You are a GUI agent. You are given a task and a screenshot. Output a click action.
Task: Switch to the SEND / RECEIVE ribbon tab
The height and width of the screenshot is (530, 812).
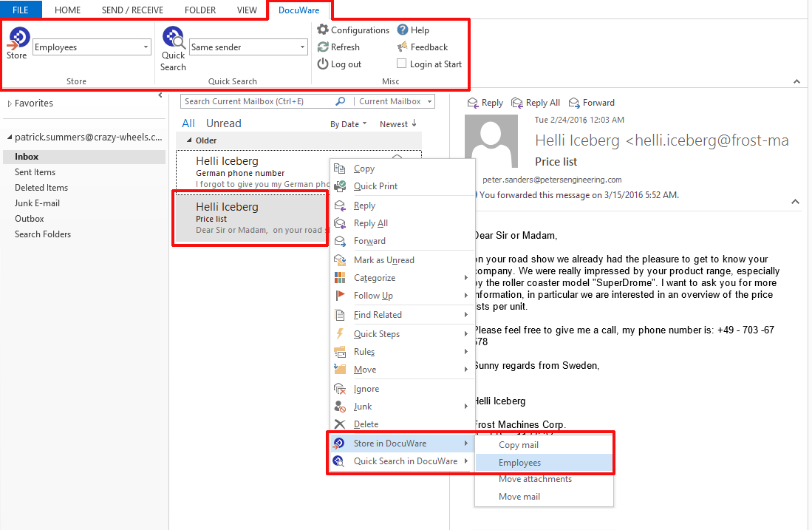(x=132, y=10)
